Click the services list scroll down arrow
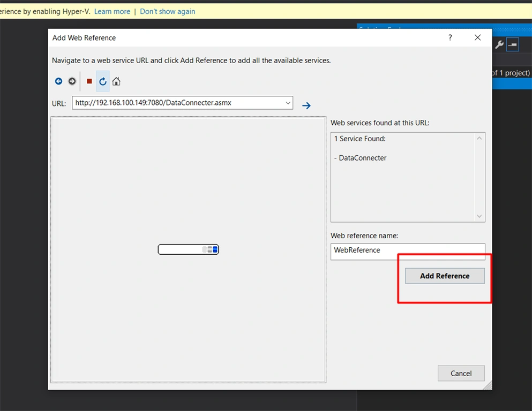 point(479,216)
